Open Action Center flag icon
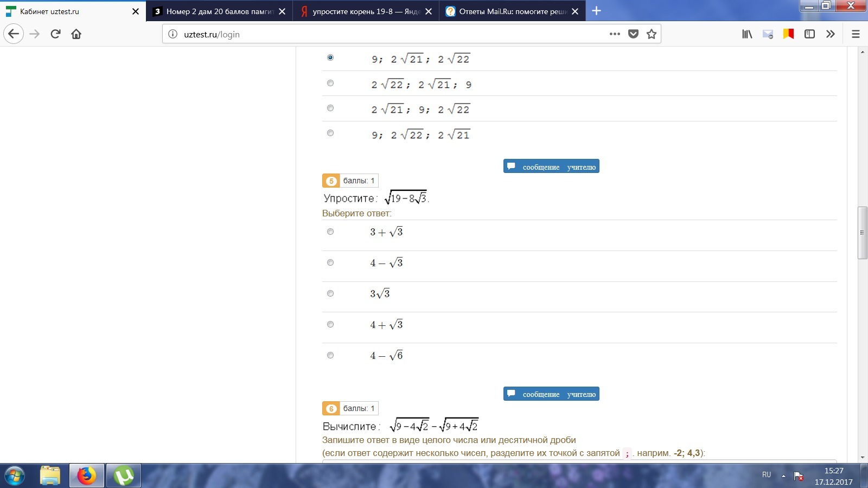 tap(798, 476)
